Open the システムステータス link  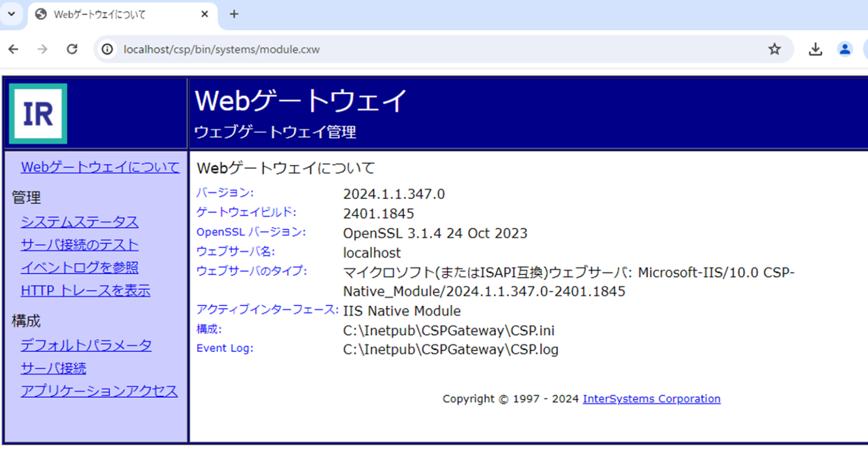[x=80, y=222]
